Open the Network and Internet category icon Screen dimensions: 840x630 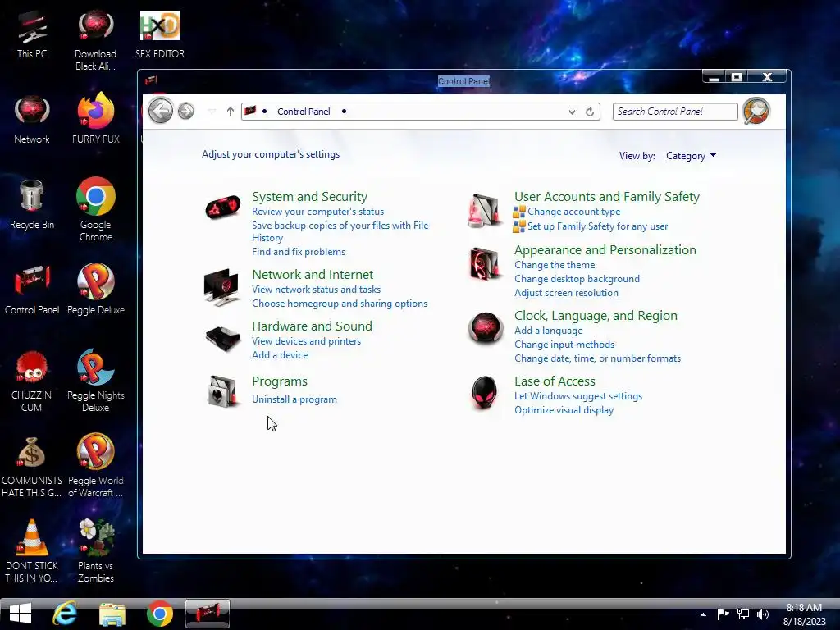pyautogui.click(x=221, y=286)
